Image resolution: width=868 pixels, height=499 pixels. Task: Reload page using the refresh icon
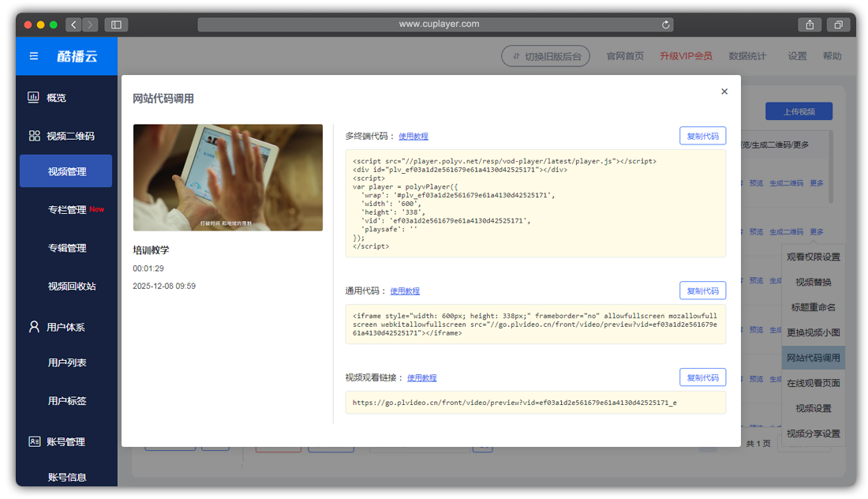point(665,24)
